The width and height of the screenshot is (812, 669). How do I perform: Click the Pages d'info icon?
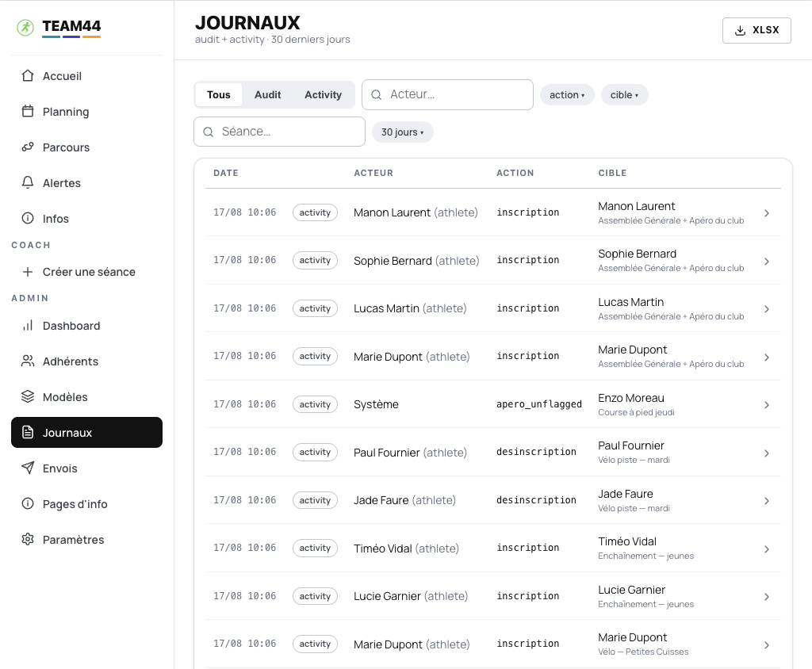click(28, 504)
